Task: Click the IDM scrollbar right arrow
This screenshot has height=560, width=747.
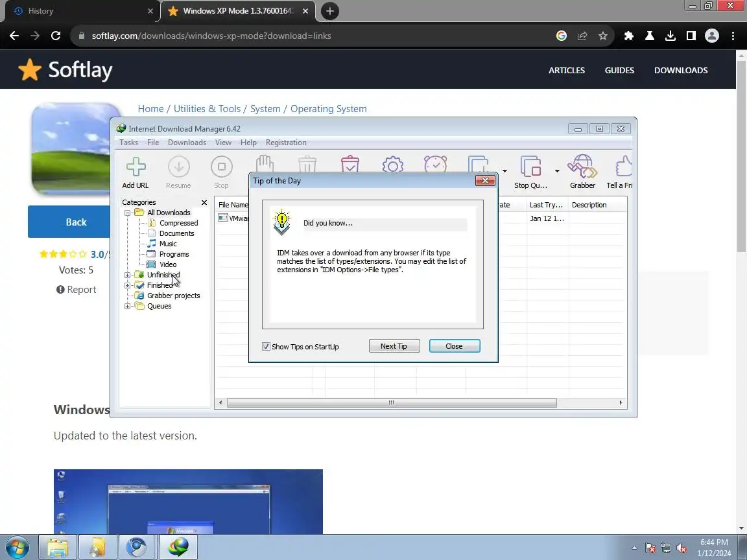Action: (621, 403)
